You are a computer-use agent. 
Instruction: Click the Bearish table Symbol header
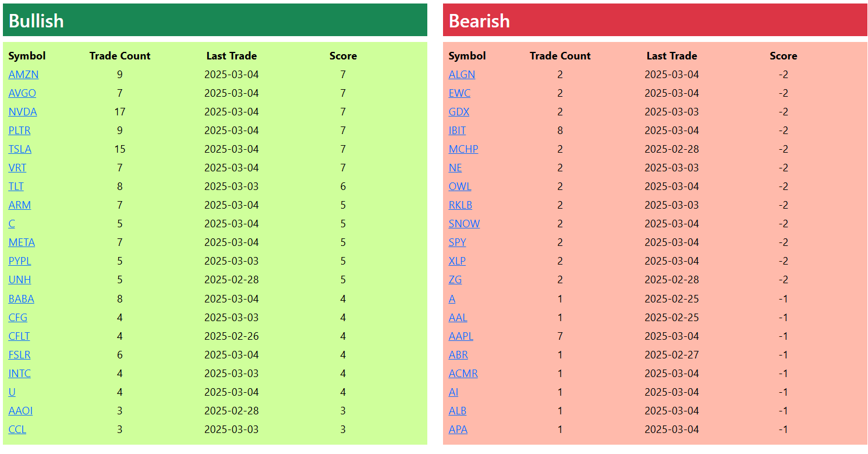pyautogui.click(x=467, y=56)
